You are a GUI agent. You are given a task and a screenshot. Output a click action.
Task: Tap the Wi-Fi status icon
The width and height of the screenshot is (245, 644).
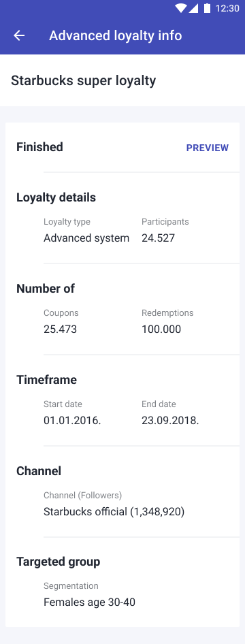tap(180, 8)
